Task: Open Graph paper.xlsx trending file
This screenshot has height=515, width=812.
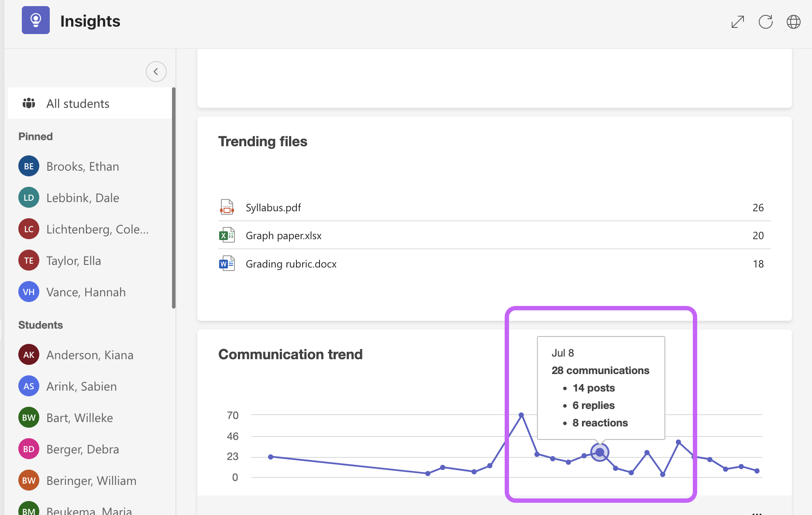Action: [283, 235]
